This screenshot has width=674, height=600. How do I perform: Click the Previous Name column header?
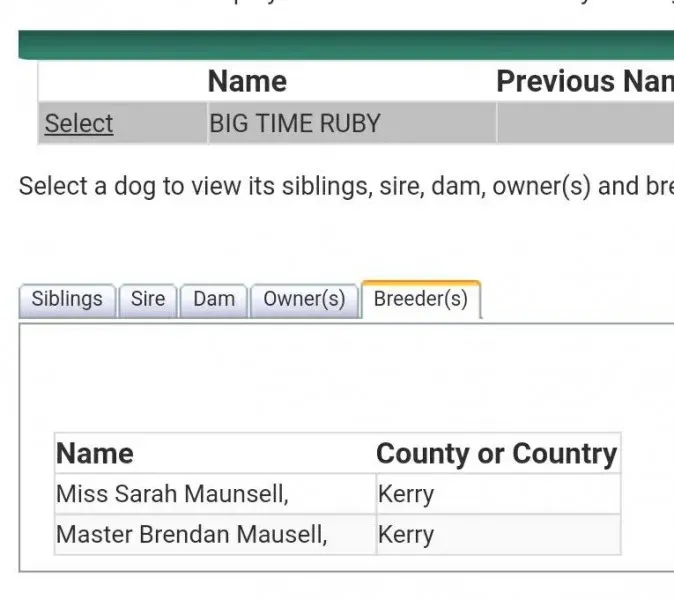pos(584,82)
